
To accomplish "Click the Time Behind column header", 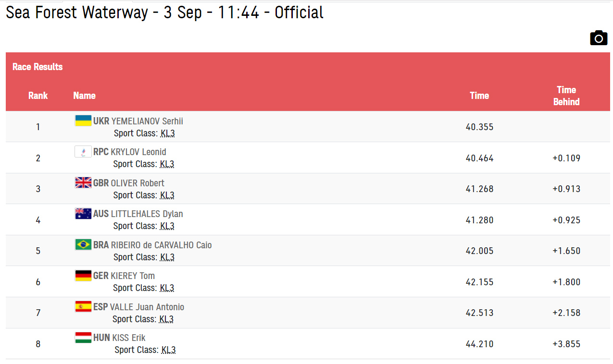I will [x=566, y=96].
